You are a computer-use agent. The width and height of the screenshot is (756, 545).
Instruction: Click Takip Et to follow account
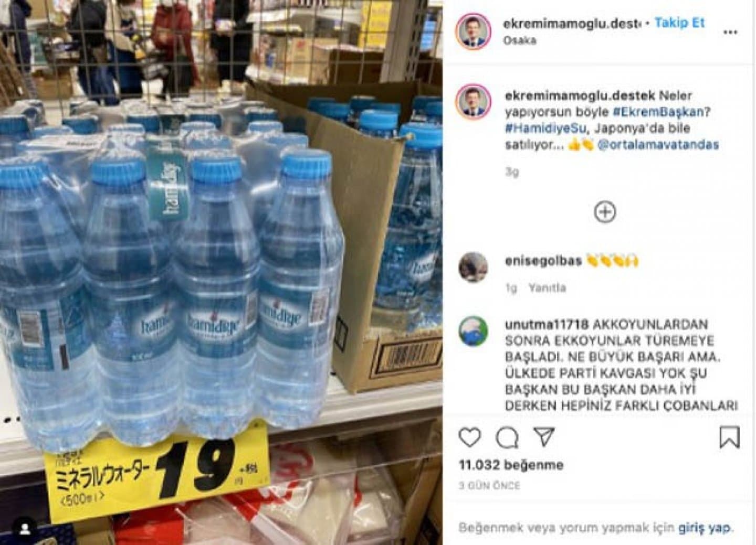pyautogui.click(x=679, y=23)
